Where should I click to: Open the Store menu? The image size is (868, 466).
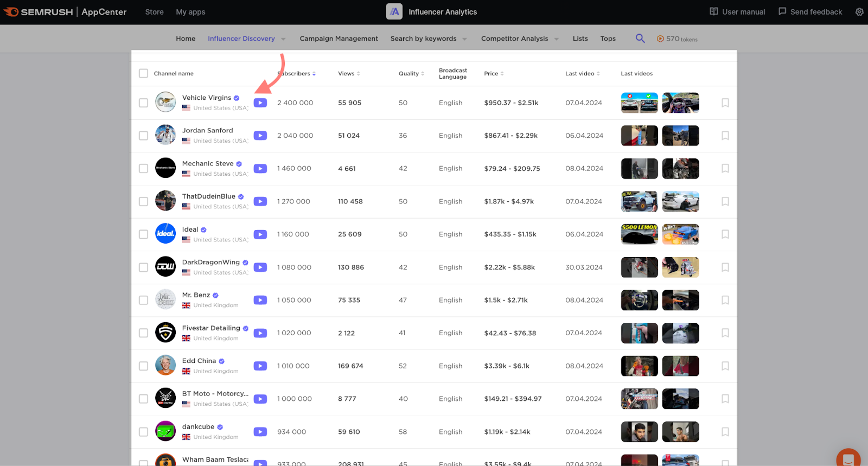[x=154, y=12]
